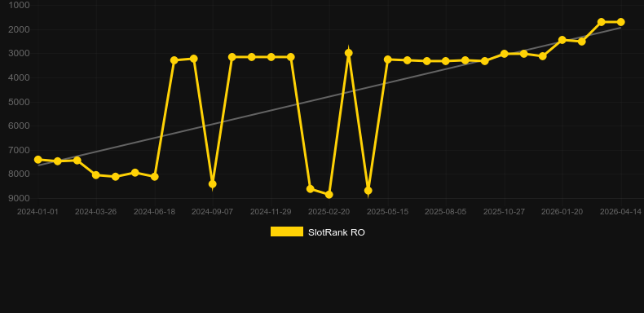The image size is (644, 313).
Task: Click the yellow SlotRank RO legend swatch
Action: (x=287, y=231)
